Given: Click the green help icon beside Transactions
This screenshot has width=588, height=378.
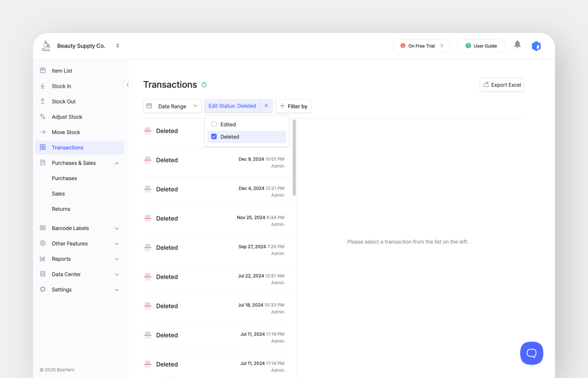Looking at the screenshot, I should (x=204, y=85).
